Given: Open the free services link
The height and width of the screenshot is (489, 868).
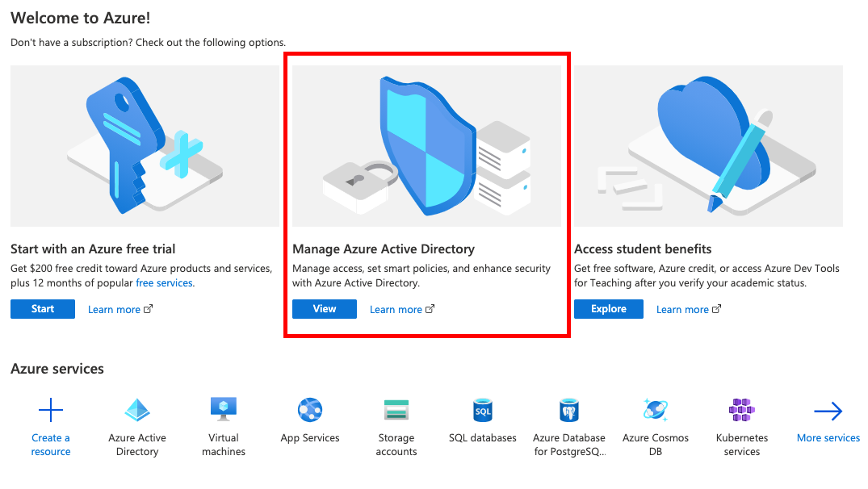Looking at the screenshot, I should pyautogui.click(x=165, y=282).
